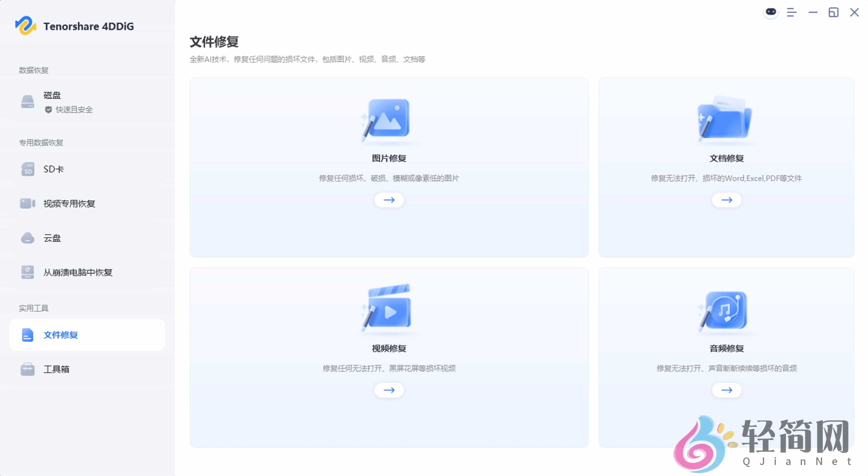Open the 工具箱 toolbox icon
Image resolution: width=868 pixels, height=476 pixels.
[x=27, y=369]
